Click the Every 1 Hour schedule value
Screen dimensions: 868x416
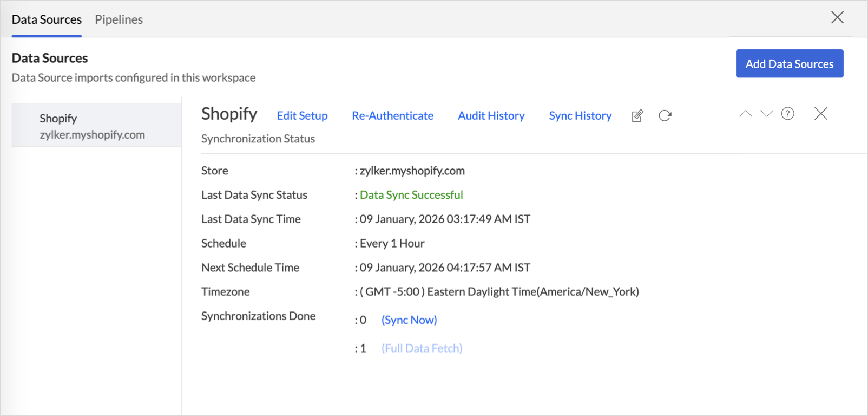(x=392, y=244)
